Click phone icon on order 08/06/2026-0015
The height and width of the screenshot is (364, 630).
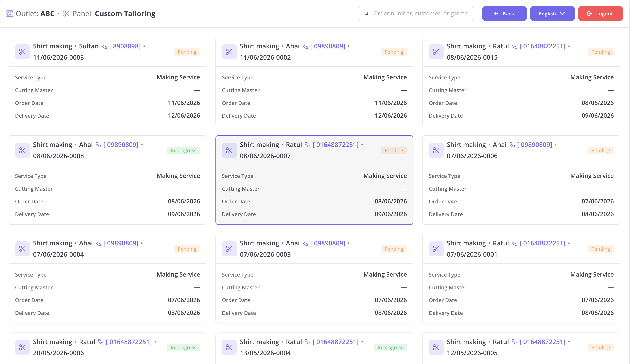coord(514,46)
